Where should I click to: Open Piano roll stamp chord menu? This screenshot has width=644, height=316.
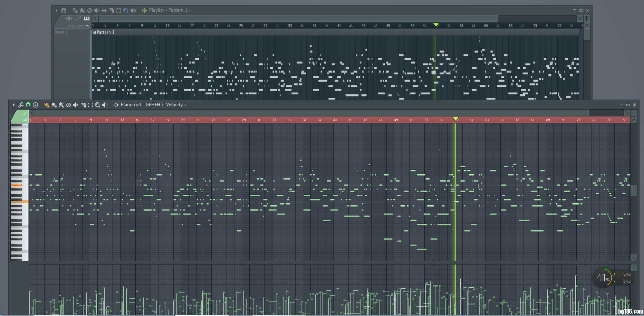[x=35, y=105]
